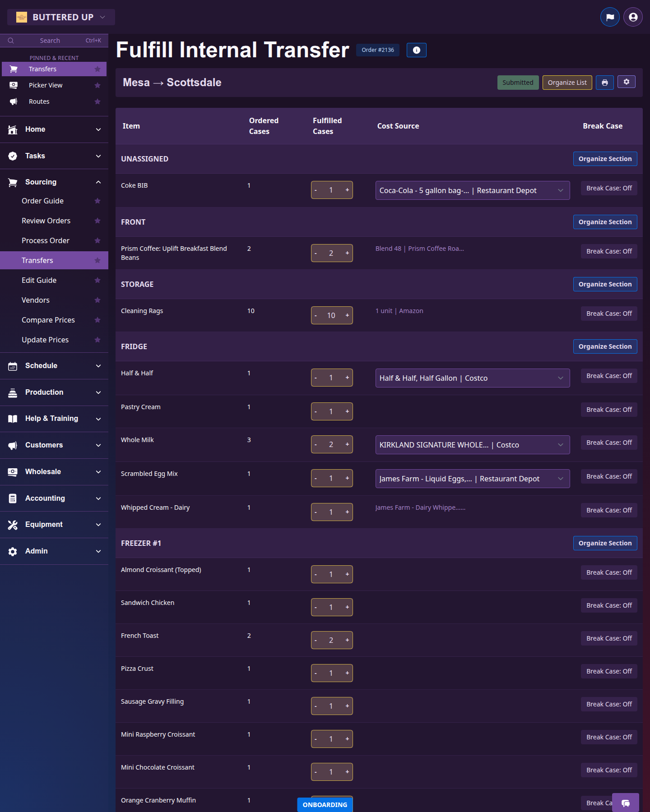Click the Organize List button

567,83
